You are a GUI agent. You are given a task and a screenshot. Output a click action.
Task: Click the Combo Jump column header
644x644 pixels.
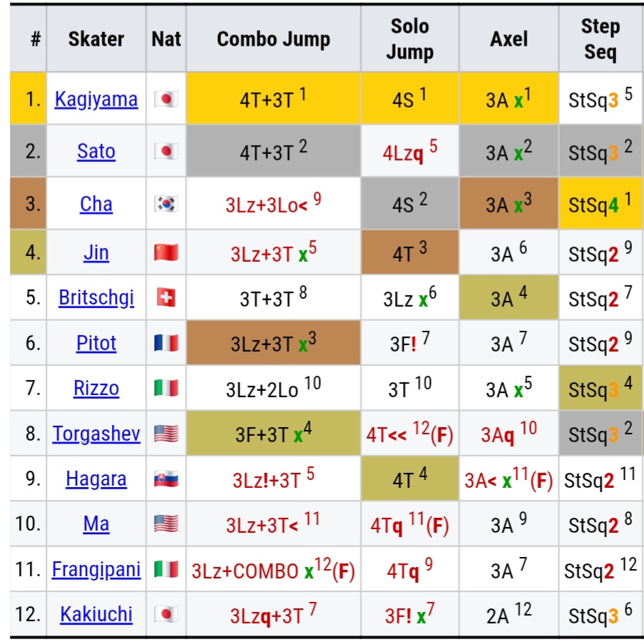(273, 39)
